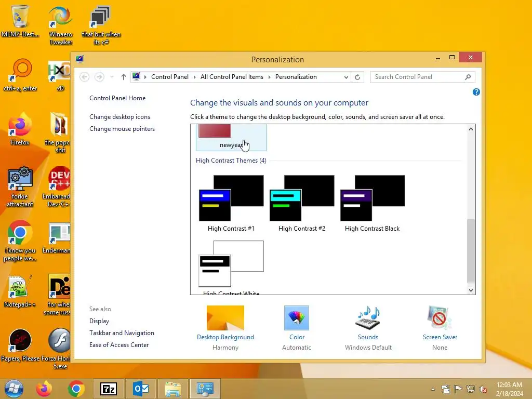Click the All Control Panel Items breadcrumb
Screen dimensions: 532x399
pyautogui.click(x=232, y=77)
